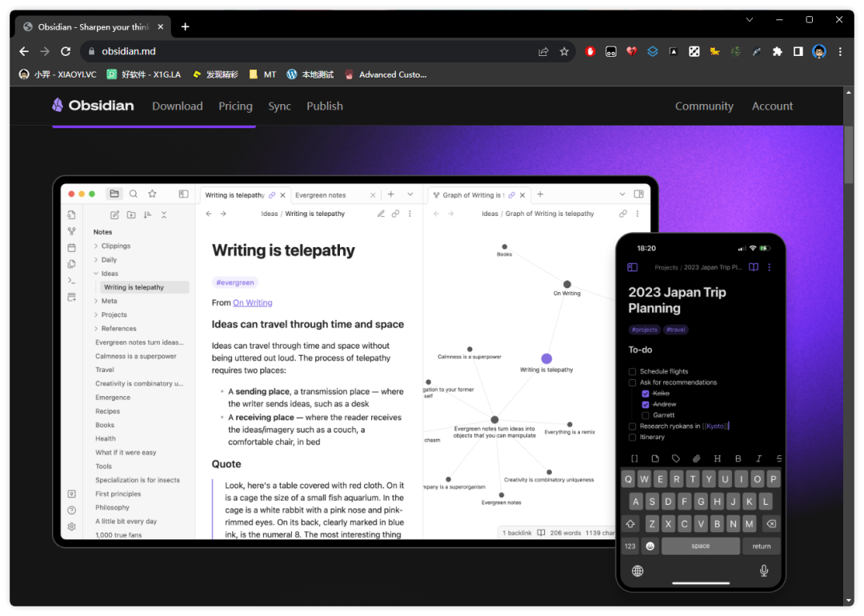864x616 pixels.
Task: Click the Obsidian logo in site header
Action: pos(93,106)
